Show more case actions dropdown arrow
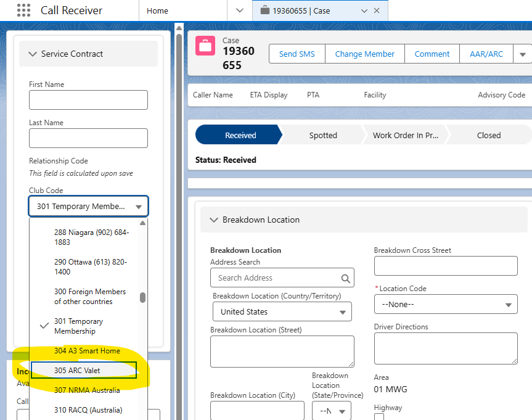This screenshot has width=532, height=420. pos(522,54)
